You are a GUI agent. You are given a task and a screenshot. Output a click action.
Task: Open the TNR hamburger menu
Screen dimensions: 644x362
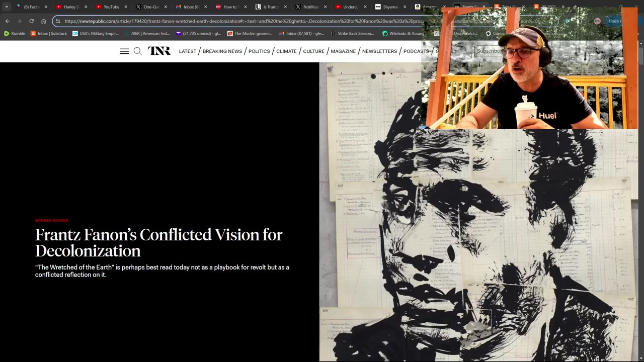click(x=124, y=51)
